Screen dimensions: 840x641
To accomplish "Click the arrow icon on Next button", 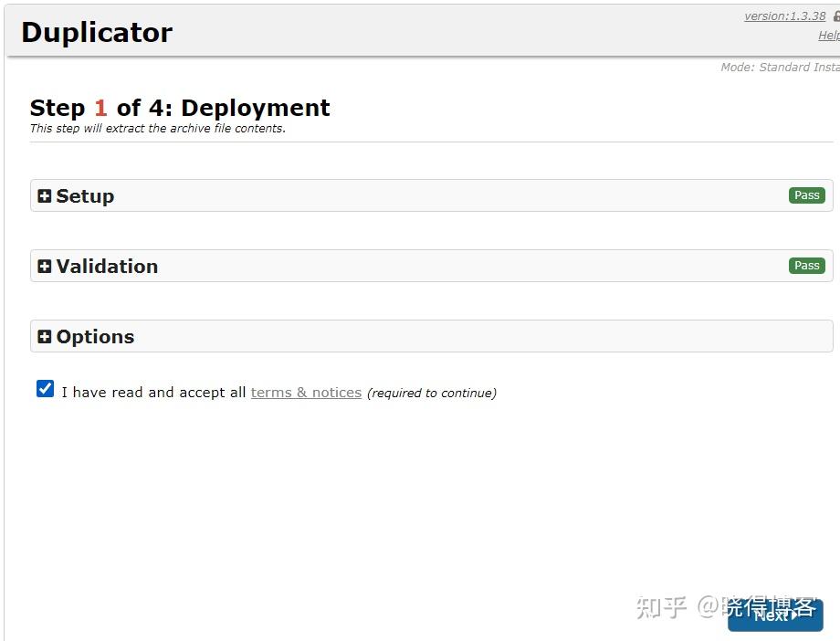I will point(794,615).
